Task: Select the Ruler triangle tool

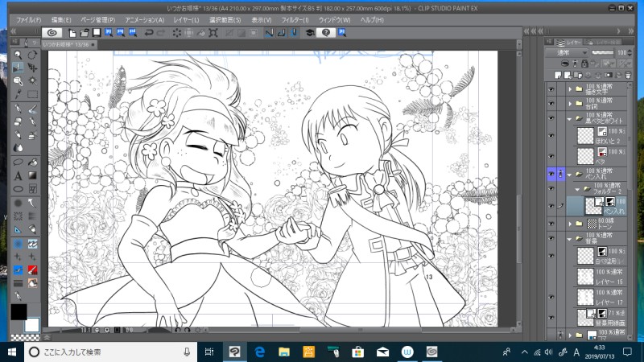Action: tap(18, 229)
